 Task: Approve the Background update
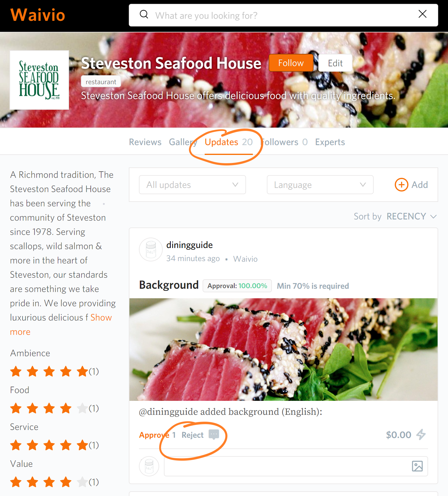154,435
